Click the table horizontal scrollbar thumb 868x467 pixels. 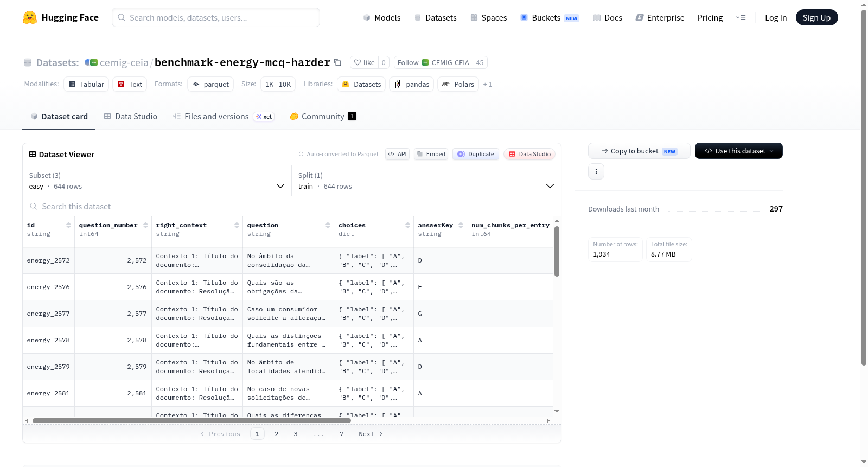click(192, 420)
